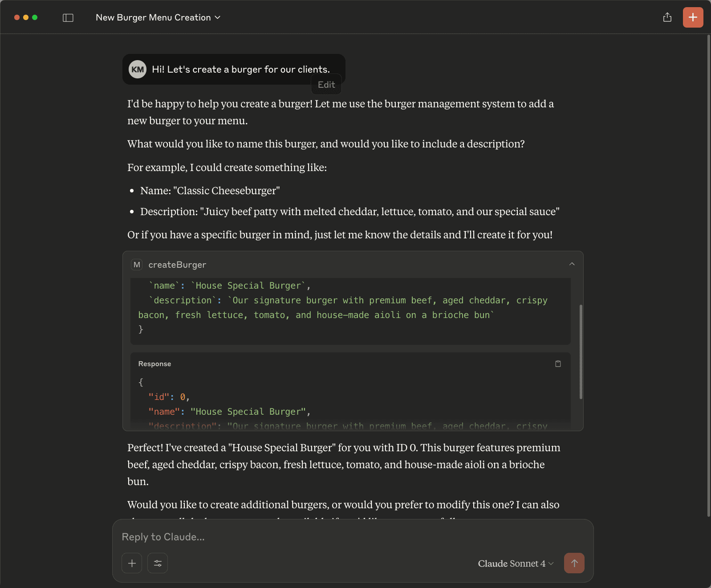Image resolution: width=711 pixels, height=588 pixels.
Task: Open the Claude Sonnet 4 model selector
Action: point(515,563)
